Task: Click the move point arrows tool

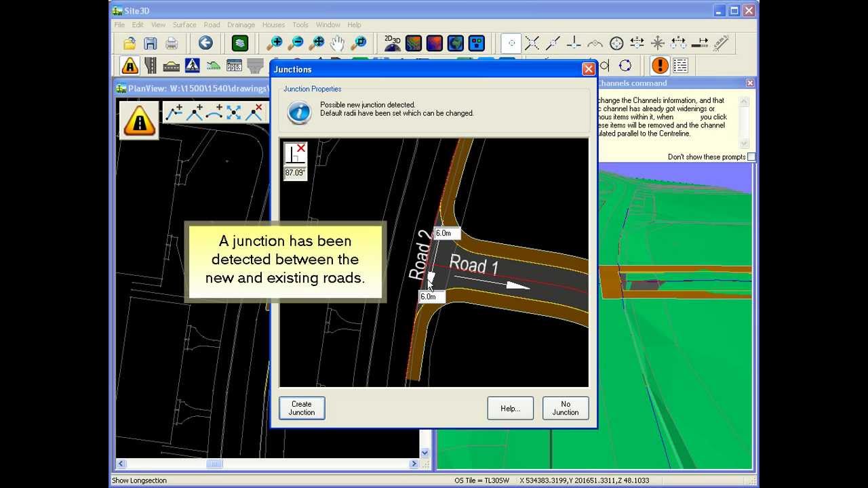Action: point(234,113)
